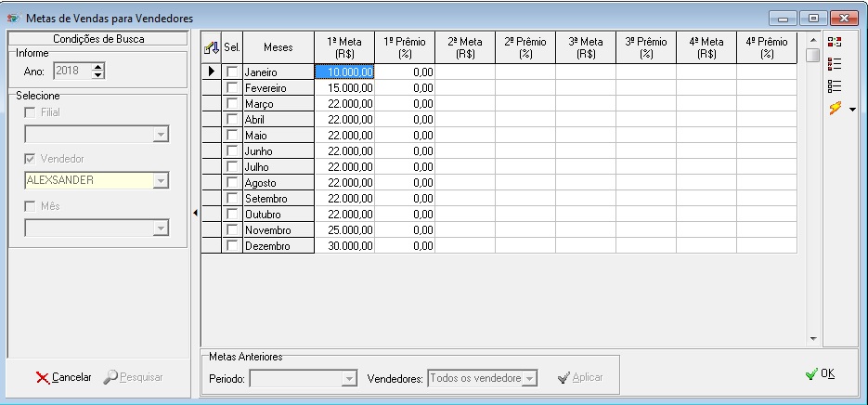
Task: Click the Cancelar button
Action: coord(64,377)
